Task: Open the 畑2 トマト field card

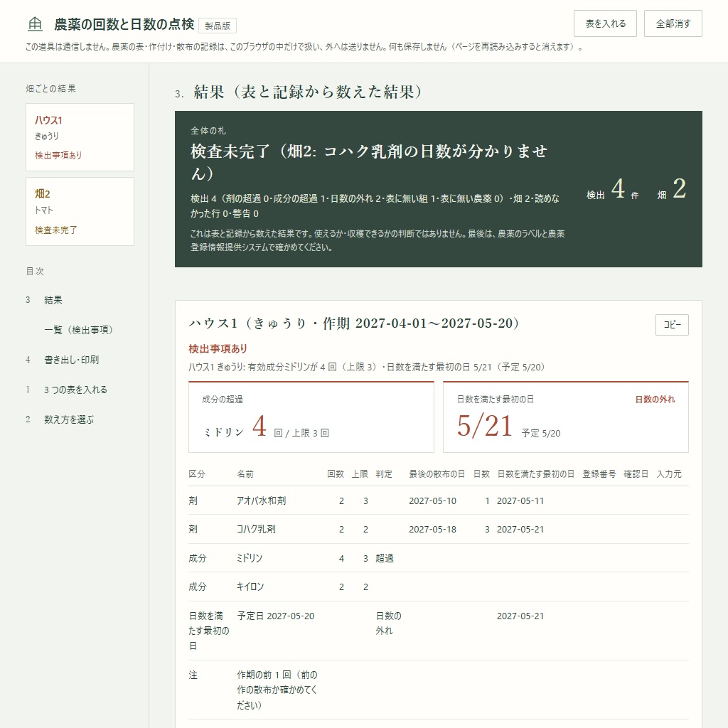Action: (80, 211)
